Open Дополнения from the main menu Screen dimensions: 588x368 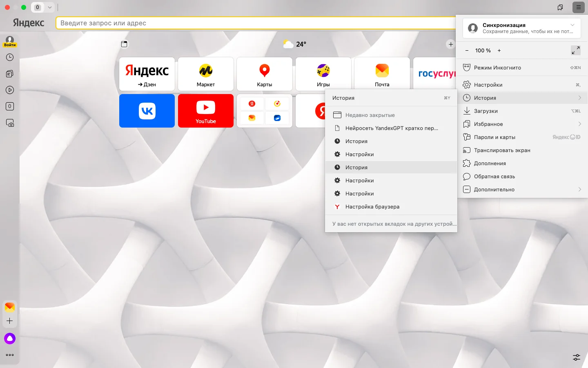click(523, 164)
